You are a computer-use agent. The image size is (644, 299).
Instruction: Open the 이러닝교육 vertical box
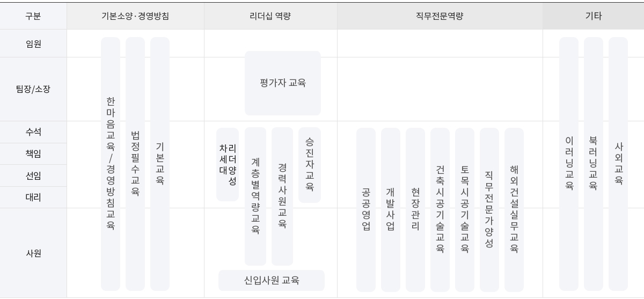pyautogui.click(x=569, y=164)
